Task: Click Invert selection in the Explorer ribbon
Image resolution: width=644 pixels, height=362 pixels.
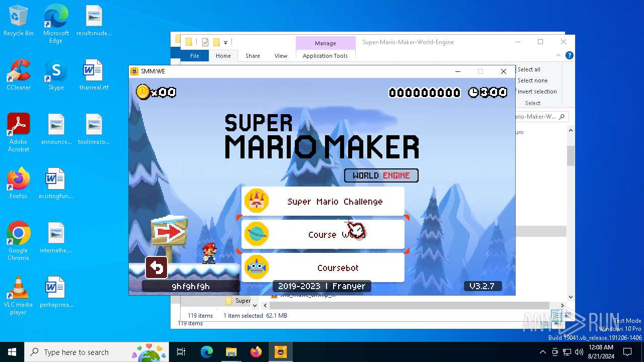Action: (x=537, y=92)
